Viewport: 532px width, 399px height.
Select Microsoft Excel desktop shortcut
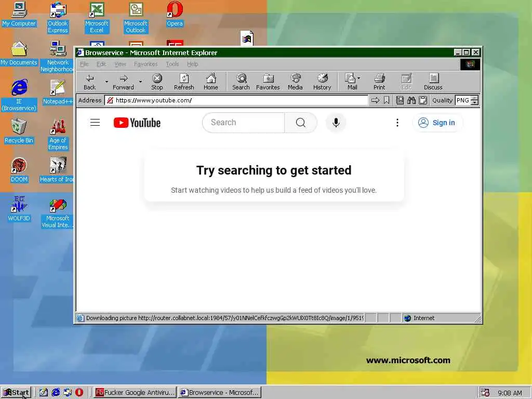point(97,17)
